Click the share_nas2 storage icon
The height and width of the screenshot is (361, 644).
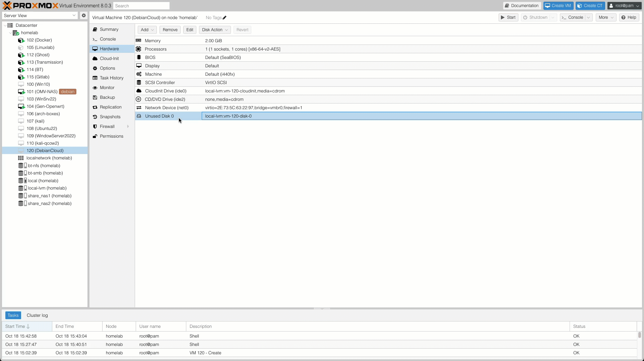tap(22, 203)
